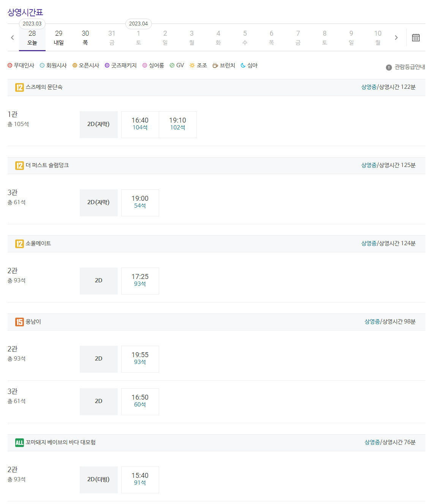Open 웅남이 movie title

click(33, 321)
